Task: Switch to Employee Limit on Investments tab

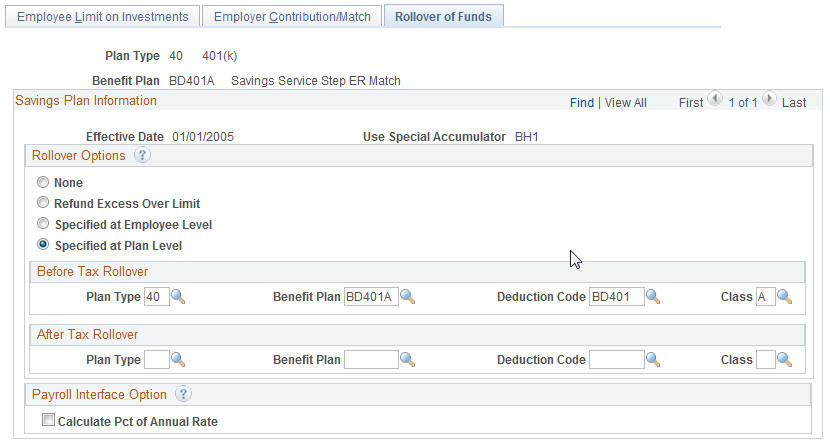Action: pos(102,16)
